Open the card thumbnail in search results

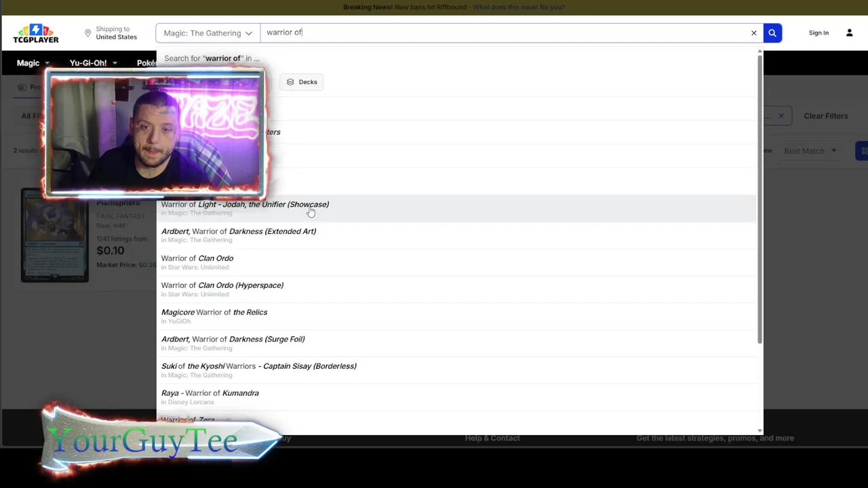[x=54, y=235]
